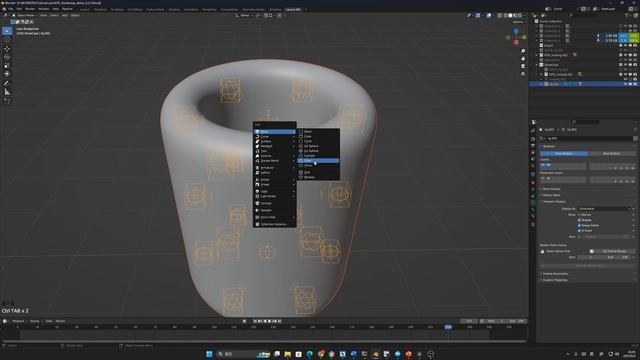The image size is (640, 360).
Task: Expand the Bone Groups panel
Action: pyautogui.click(x=551, y=189)
